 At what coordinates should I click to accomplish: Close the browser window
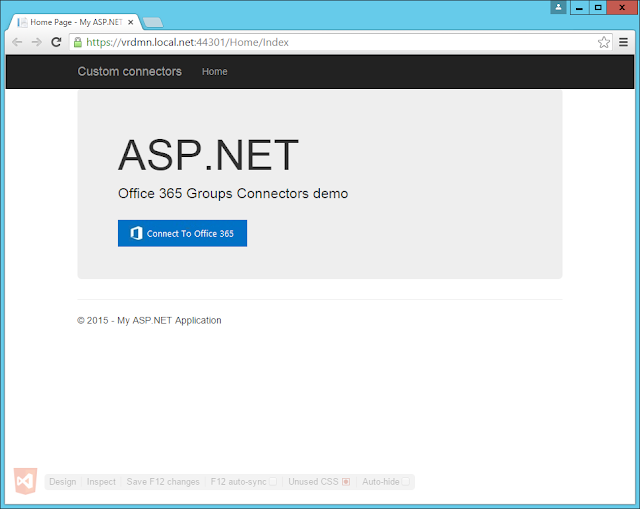[x=622, y=7]
